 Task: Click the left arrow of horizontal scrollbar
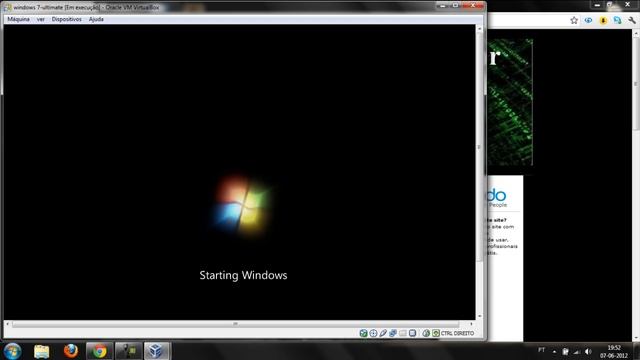click(x=7, y=324)
